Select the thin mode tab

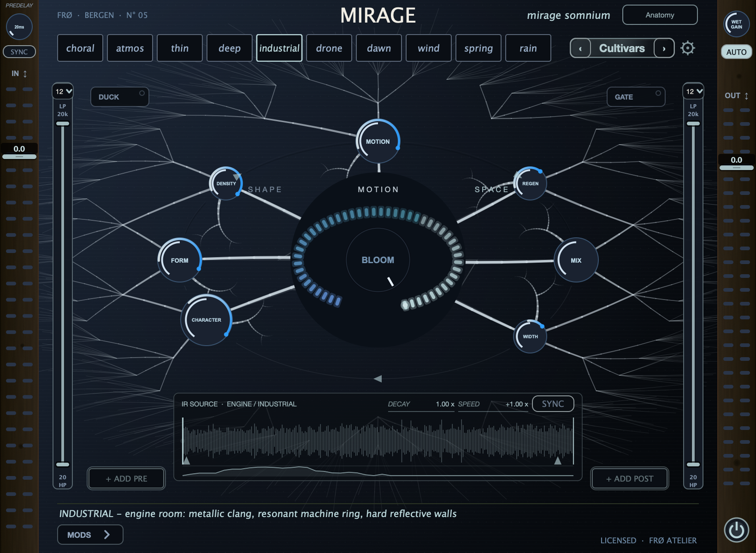pyautogui.click(x=180, y=48)
